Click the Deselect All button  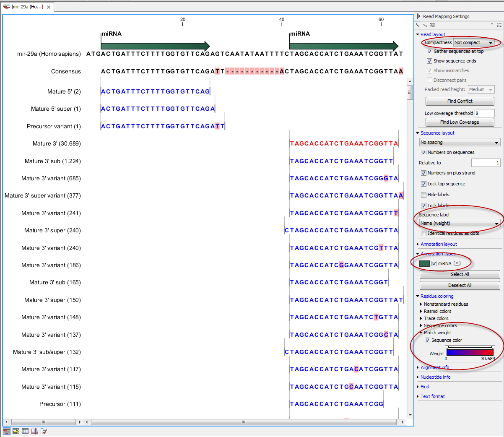click(x=460, y=285)
